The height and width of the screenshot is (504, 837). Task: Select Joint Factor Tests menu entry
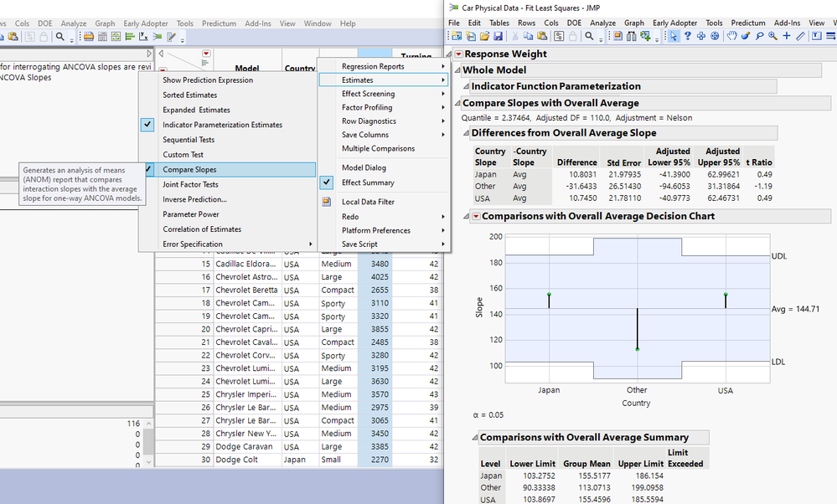coord(190,184)
